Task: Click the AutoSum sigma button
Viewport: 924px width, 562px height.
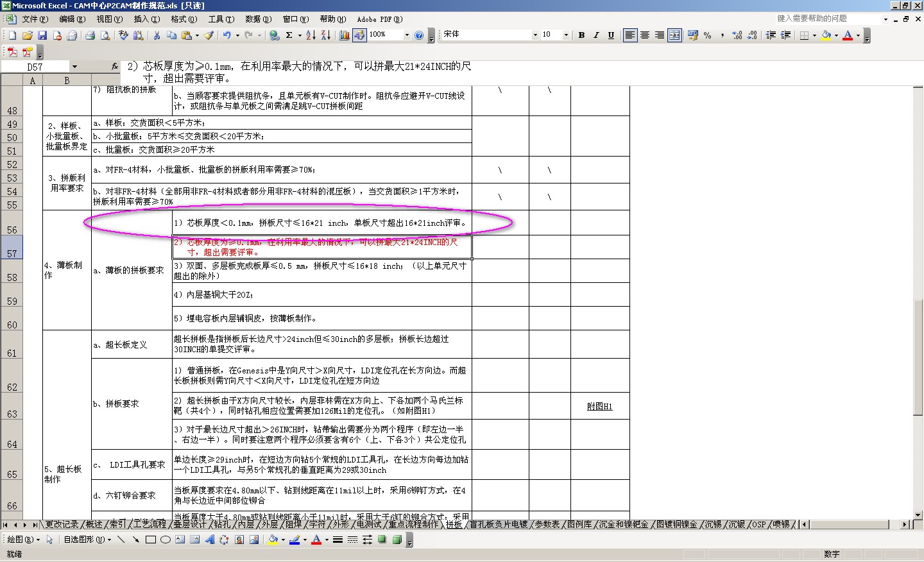Action: 289,35
